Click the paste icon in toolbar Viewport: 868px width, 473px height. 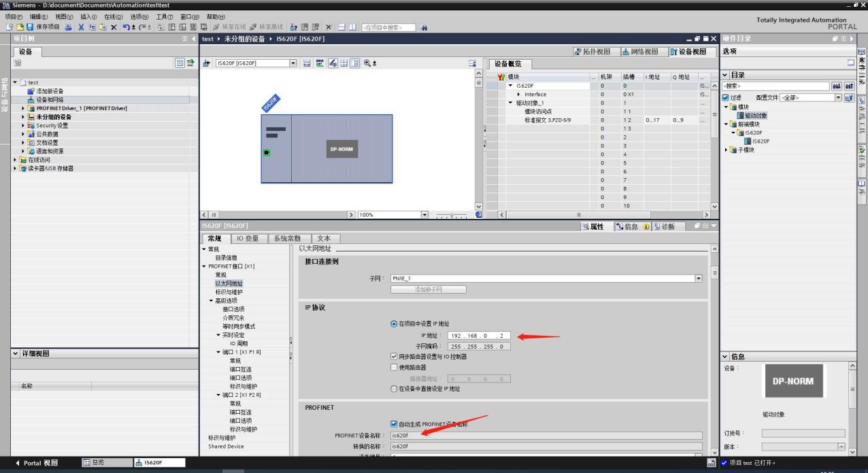(x=102, y=27)
